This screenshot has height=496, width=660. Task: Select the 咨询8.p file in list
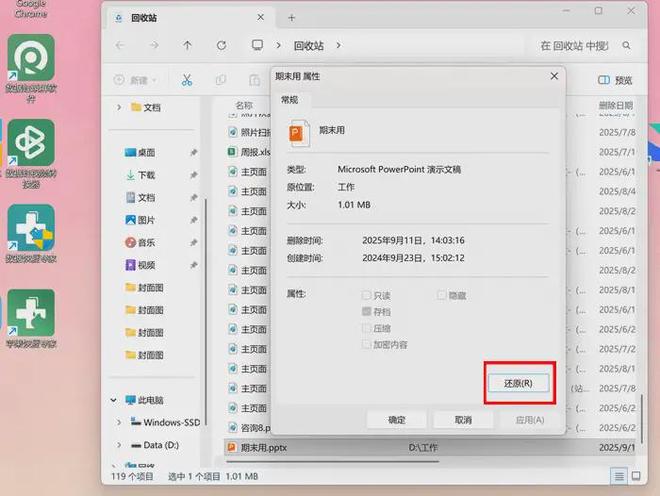249,428
